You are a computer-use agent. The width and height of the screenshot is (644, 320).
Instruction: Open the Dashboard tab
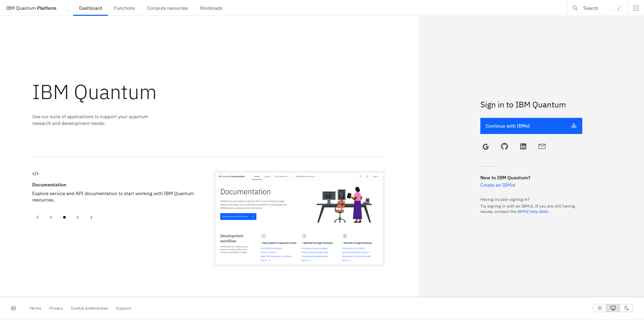coord(91,8)
